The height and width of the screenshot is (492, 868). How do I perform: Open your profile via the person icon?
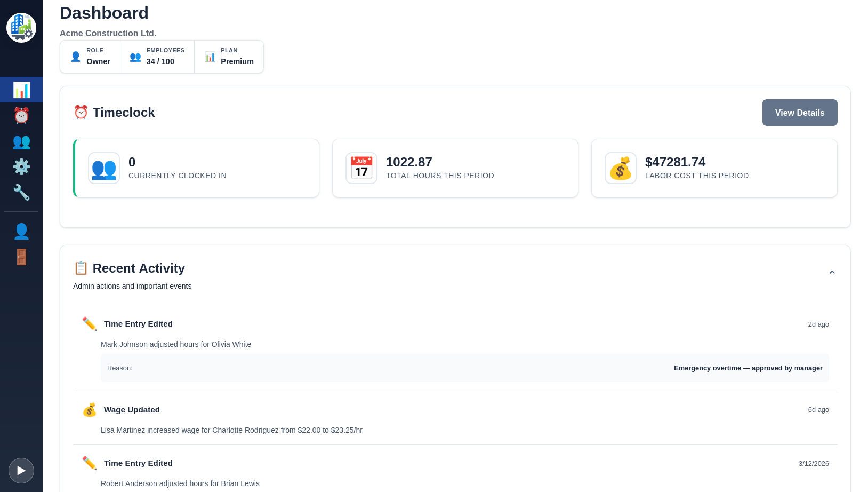click(21, 231)
